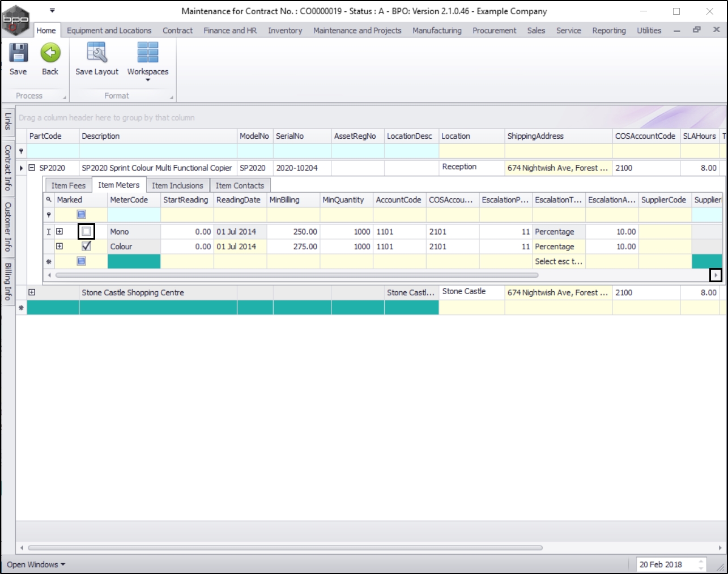The height and width of the screenshot is (574, 728).
Task: Open the Item Contacts tab
Action: pos(240,185)
